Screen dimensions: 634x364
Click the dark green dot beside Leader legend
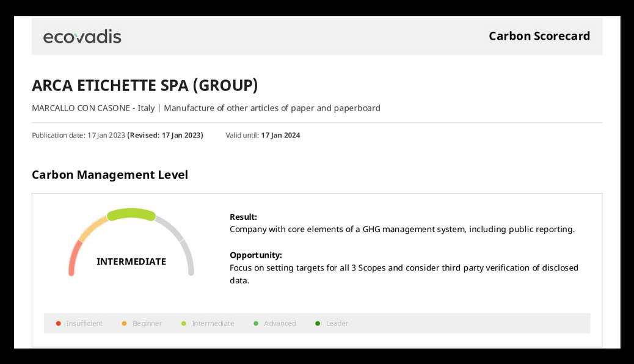318,324
